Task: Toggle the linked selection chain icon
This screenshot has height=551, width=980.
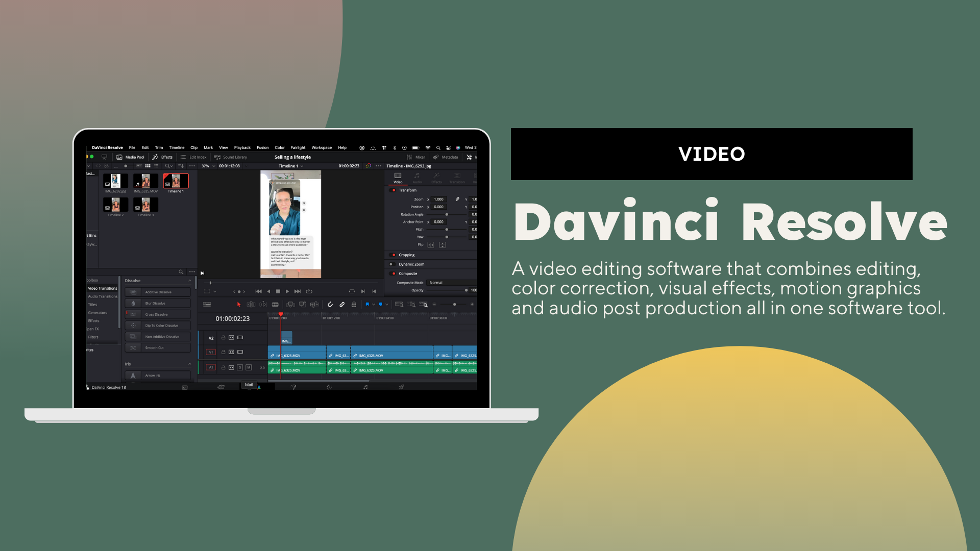Action: (x=342, y=305)
